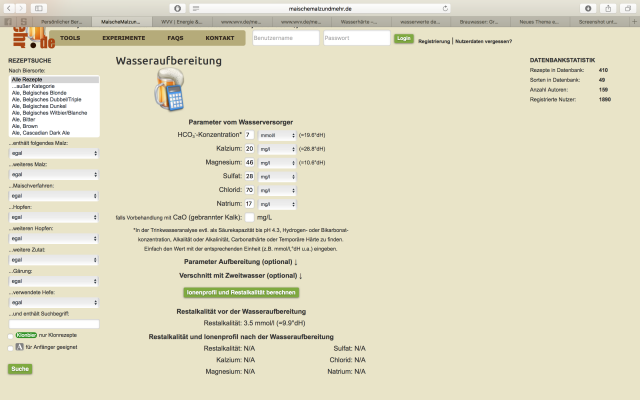
Task: Open the Kalzium unit dropdown
Action: [277, 148]
